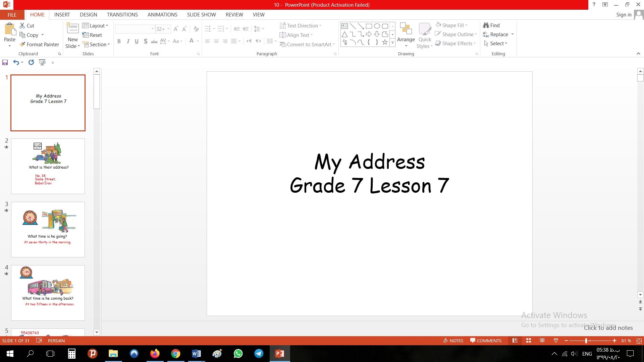Image resolution: width=644 pixels, height=362 pixels.
Task: Select slide 3 thumbnail with clock
Action: pos(48,230)
